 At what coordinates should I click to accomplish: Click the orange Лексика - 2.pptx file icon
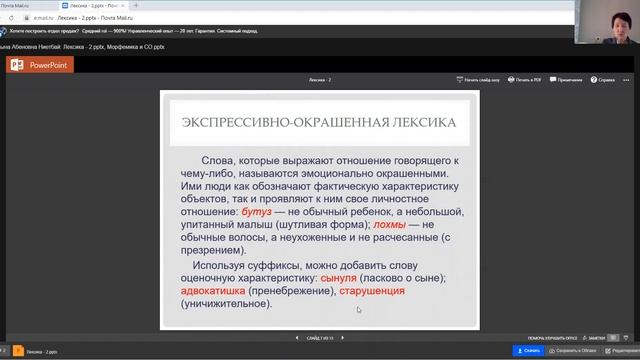click(18, 351)
